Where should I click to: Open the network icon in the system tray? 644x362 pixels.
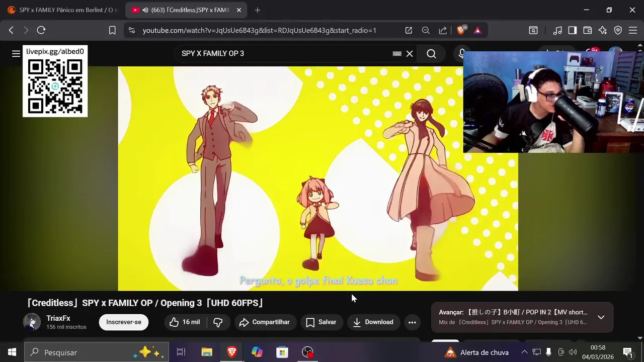coord(537,352)
